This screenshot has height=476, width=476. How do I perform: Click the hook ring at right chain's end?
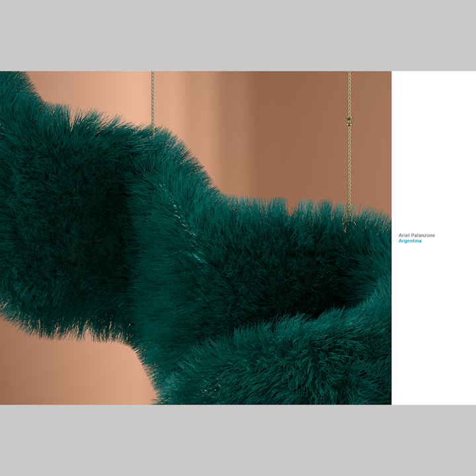[x=346, y=225]
